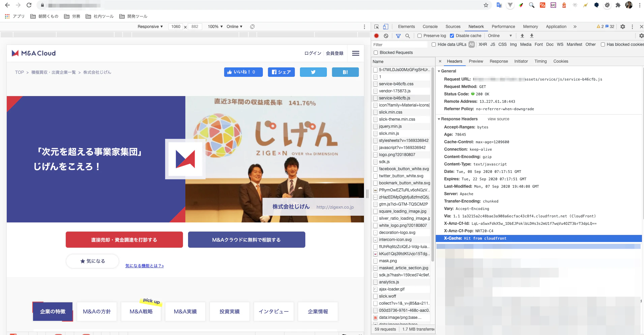Open device toolbar more options menu
644x335 pixels.
(x=364, y=27)
